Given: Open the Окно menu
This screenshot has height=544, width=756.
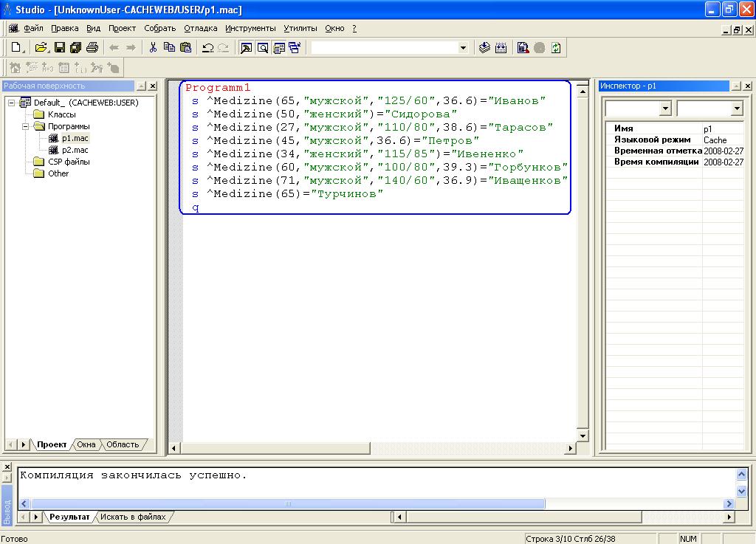Looking at the screenshot, I should point(334,29).
